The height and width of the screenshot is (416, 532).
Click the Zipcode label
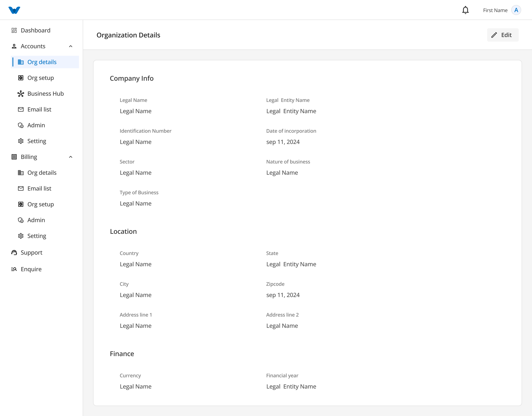tap(275, 284)
